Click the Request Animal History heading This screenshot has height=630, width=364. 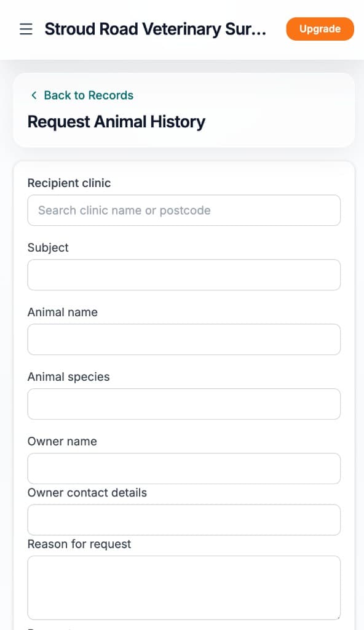click(x=116, y=122)
